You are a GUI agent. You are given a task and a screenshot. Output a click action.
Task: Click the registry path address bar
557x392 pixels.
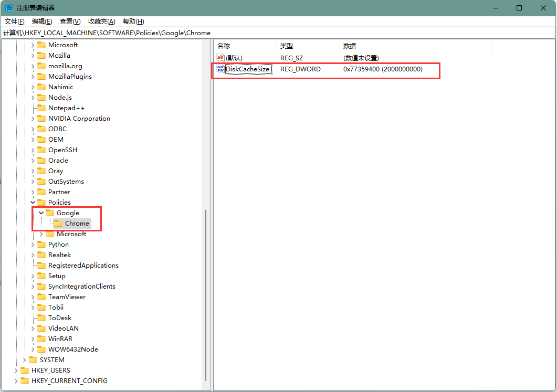tap(278, 33)
